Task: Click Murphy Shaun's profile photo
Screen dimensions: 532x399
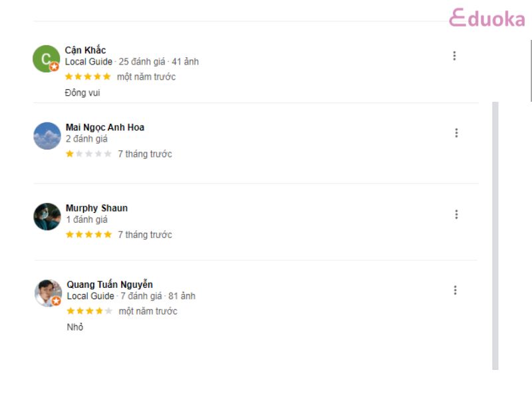Action: coord(47,217)
